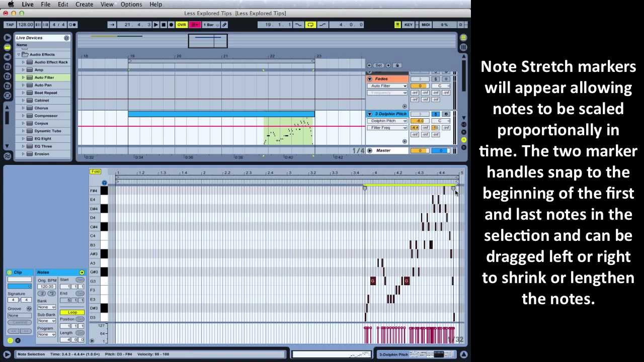Open the Options menu
This screenshot has width=644, height=362.
click(131, 4)
